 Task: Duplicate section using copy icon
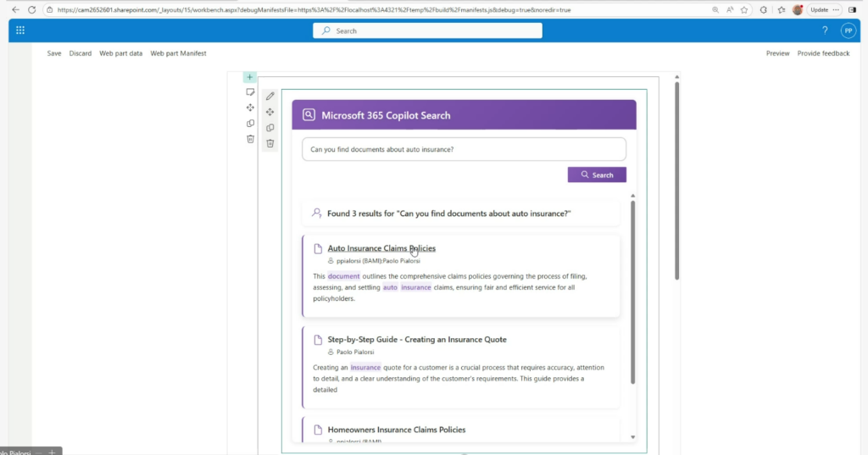pos(250,123)
